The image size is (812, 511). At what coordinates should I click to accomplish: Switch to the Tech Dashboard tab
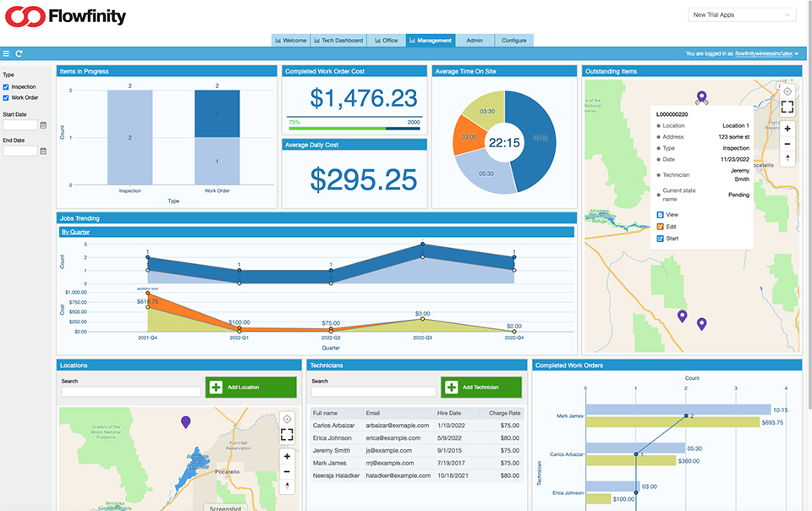(341, 40)
